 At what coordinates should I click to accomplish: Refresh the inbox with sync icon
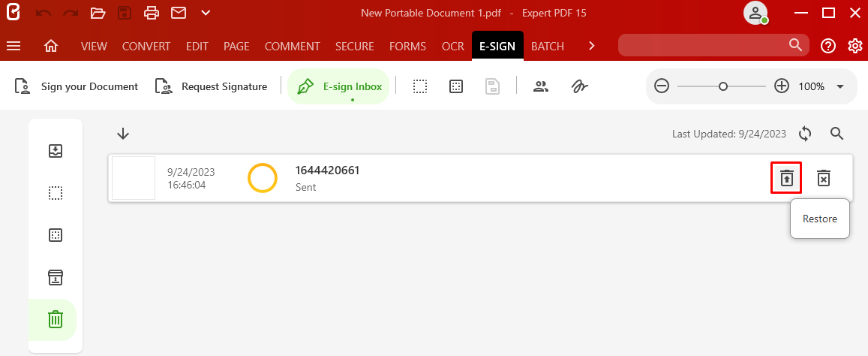(805, 134)
